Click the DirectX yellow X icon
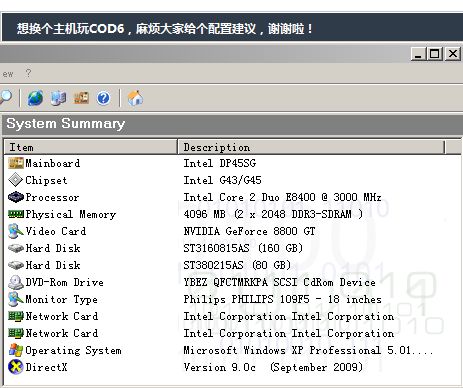 (x=16, y=367)
